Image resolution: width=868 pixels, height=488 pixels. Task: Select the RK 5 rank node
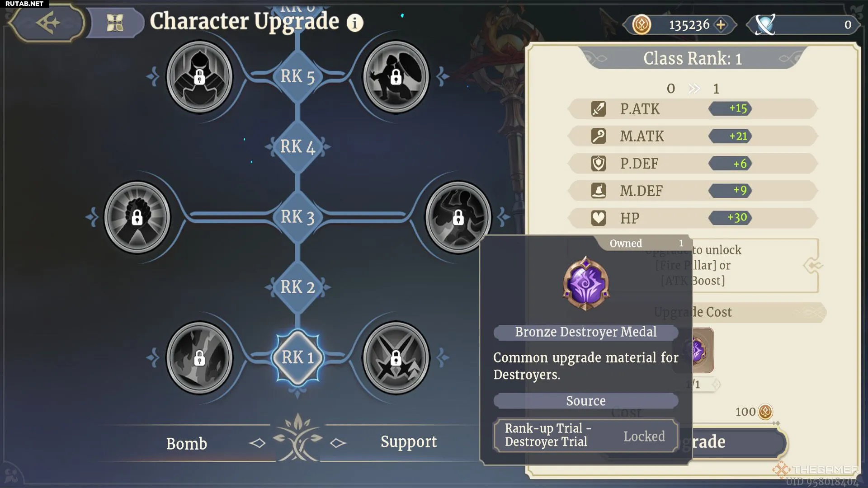(x=298, y=76)
